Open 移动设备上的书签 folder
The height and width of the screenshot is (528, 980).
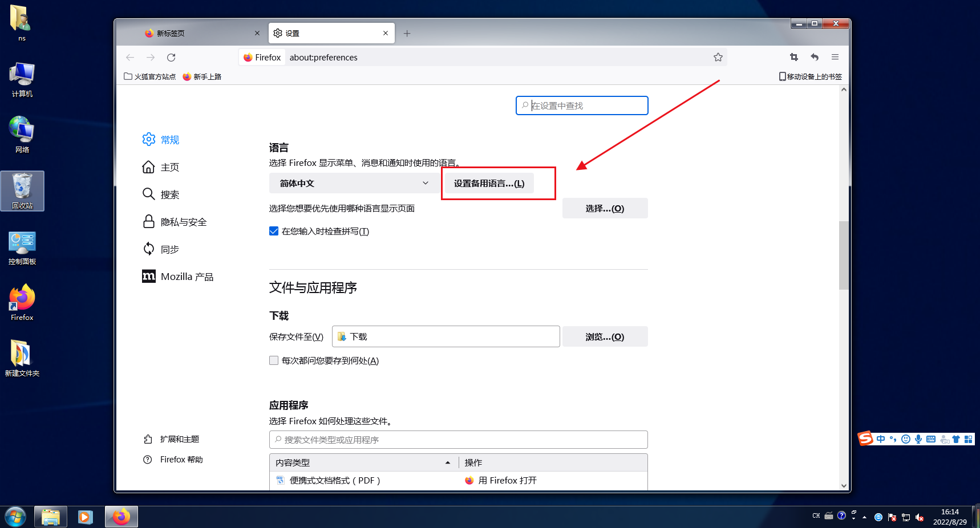(x=811, y=76)
